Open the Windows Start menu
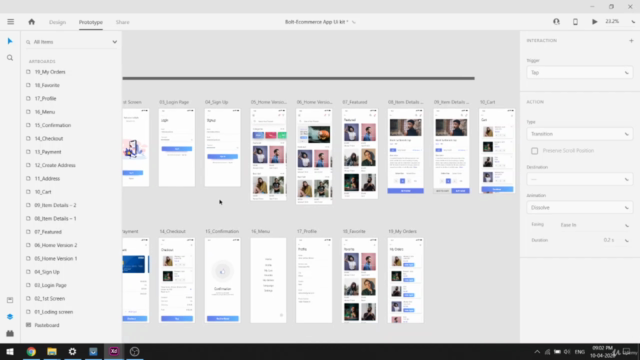Image resolution: width=640 pixels, height=360 pixels. [10, 351]
